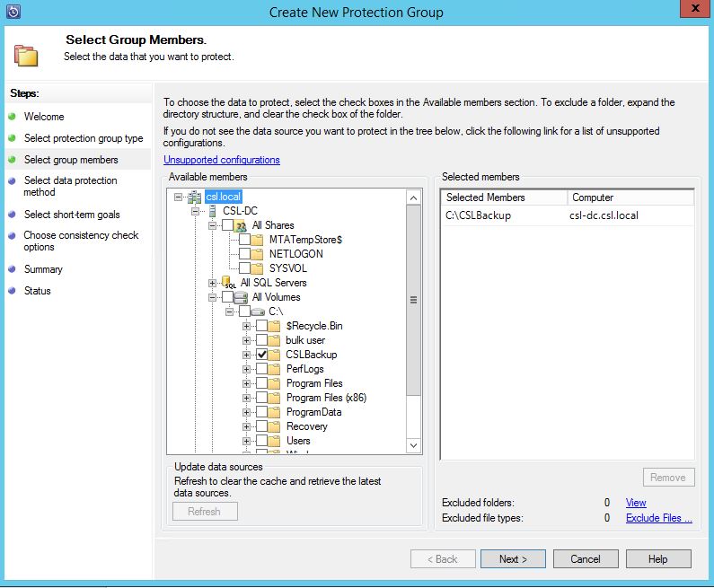Go to Select data protection method step

70,186
